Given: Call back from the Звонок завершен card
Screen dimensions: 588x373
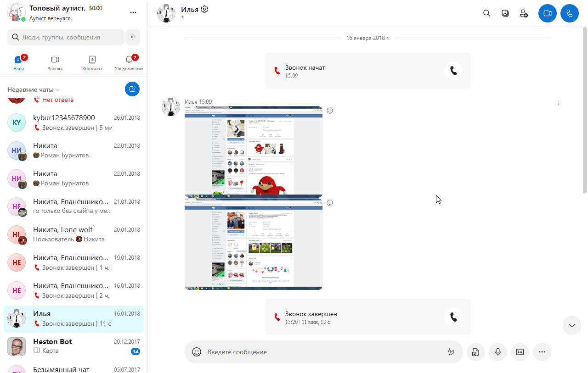Looking at the screenshot, I should pos(453,317).
